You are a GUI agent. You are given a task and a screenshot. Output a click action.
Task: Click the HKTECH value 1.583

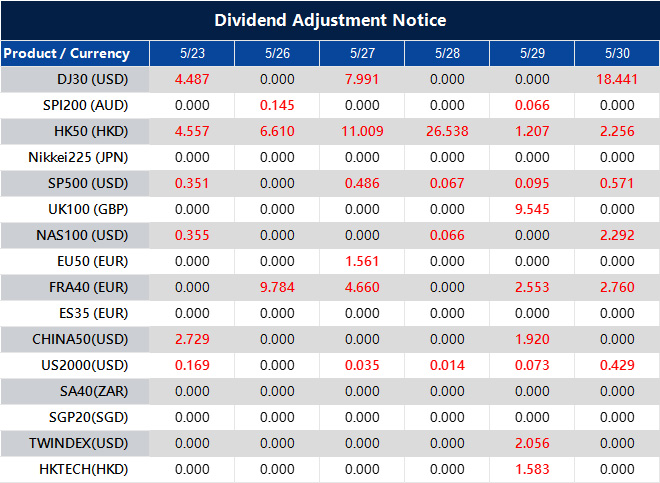[x=531, y=469]
